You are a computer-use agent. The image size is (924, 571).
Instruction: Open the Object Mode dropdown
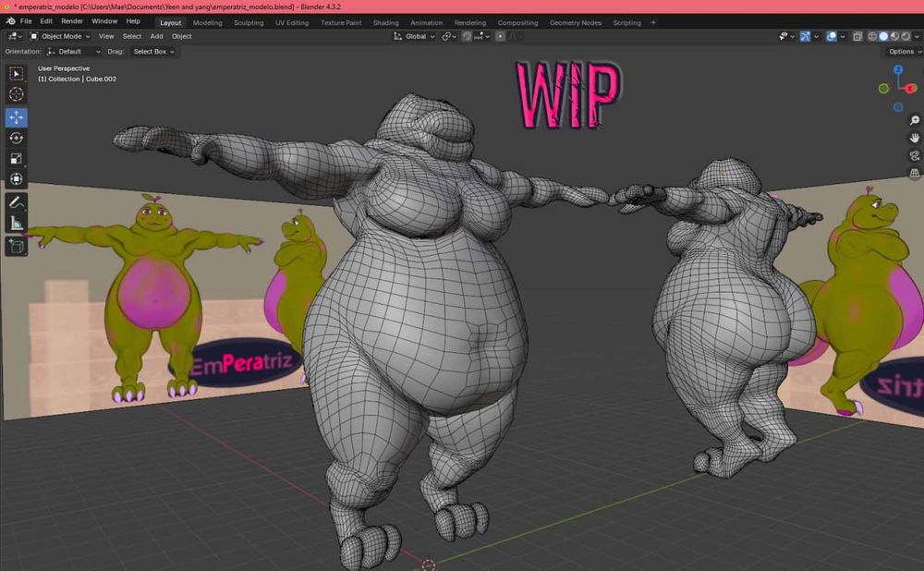tap(59, 37)
